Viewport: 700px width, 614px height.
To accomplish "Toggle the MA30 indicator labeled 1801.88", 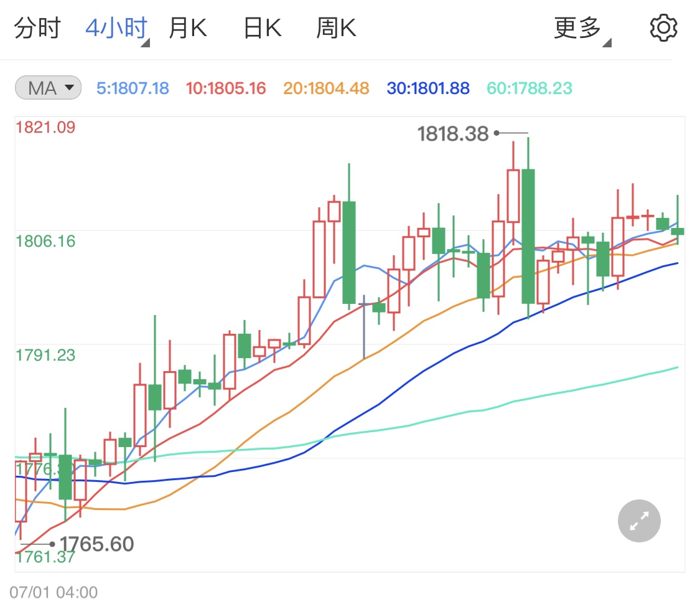I will tap(427, 88).
